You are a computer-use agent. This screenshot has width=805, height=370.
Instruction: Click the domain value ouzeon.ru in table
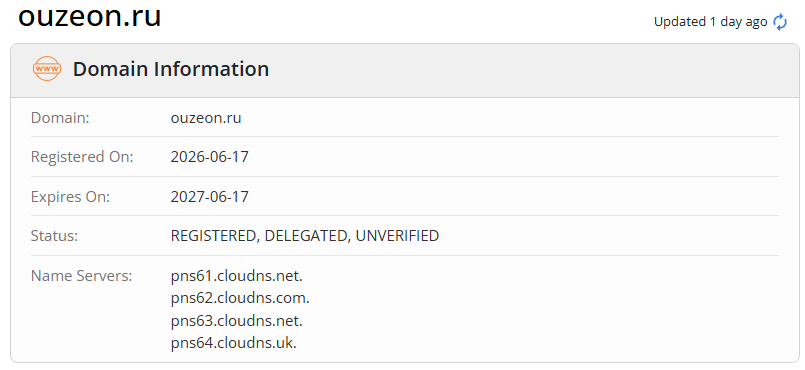click(206, 118)
